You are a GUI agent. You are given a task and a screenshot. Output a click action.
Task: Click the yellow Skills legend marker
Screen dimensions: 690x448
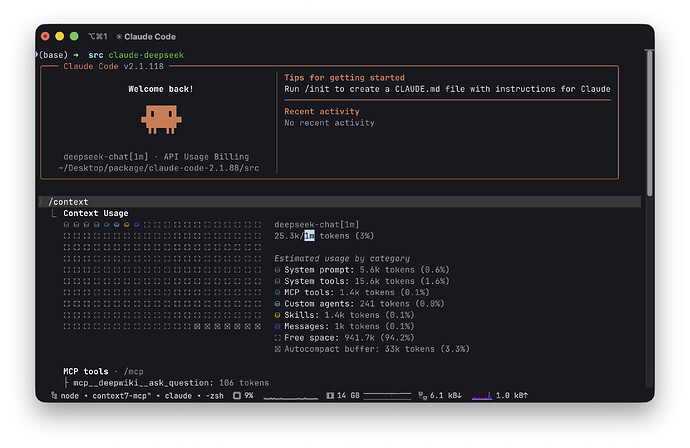(277, 315)
